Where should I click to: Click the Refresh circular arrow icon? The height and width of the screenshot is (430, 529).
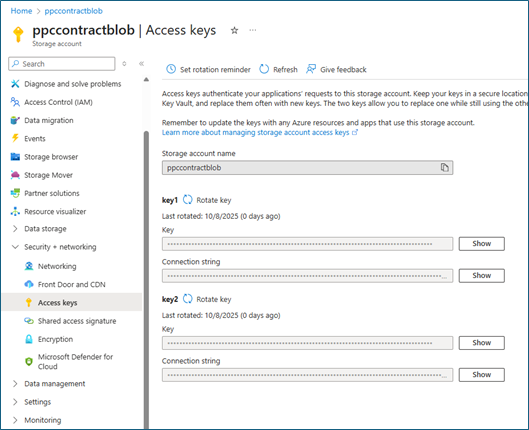264,69
